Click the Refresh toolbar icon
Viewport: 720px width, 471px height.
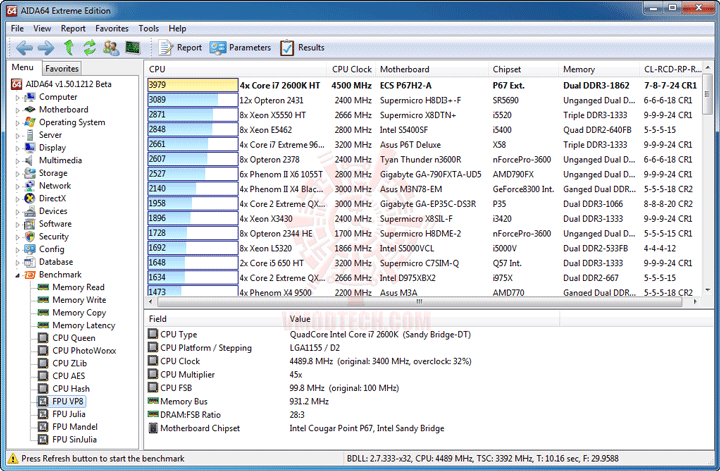pos(89,47)
